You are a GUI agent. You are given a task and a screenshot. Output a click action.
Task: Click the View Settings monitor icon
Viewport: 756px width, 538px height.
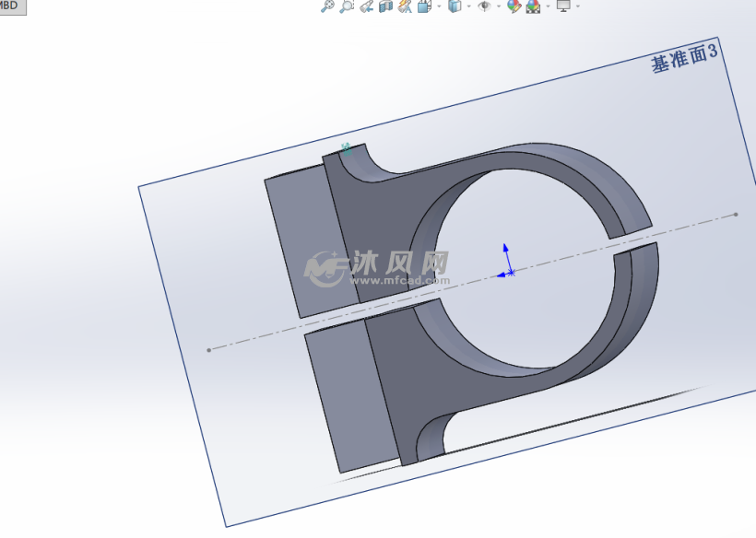(x=562, y=6)
